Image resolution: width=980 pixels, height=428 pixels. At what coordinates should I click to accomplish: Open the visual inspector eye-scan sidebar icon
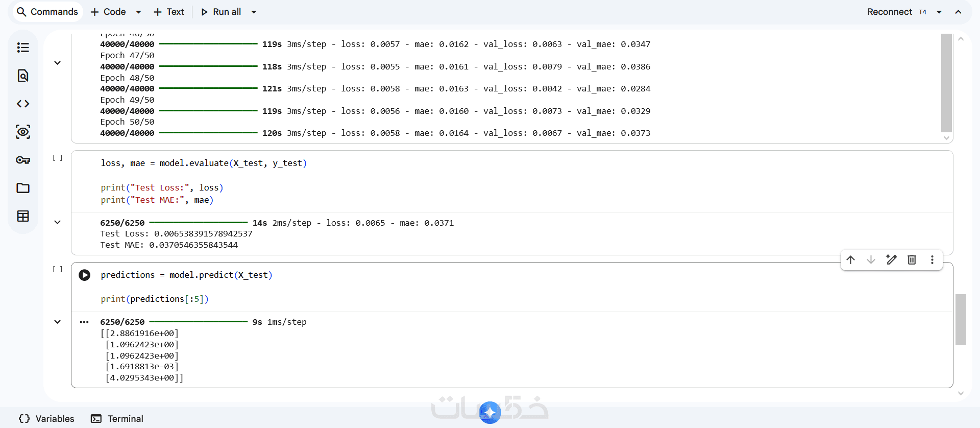click(x=23, y=132)
